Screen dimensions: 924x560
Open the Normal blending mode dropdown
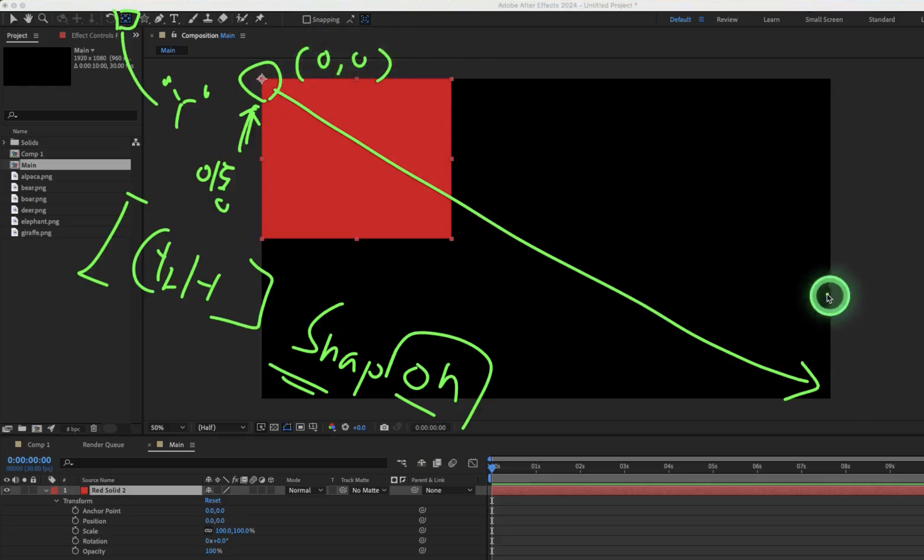305,490
